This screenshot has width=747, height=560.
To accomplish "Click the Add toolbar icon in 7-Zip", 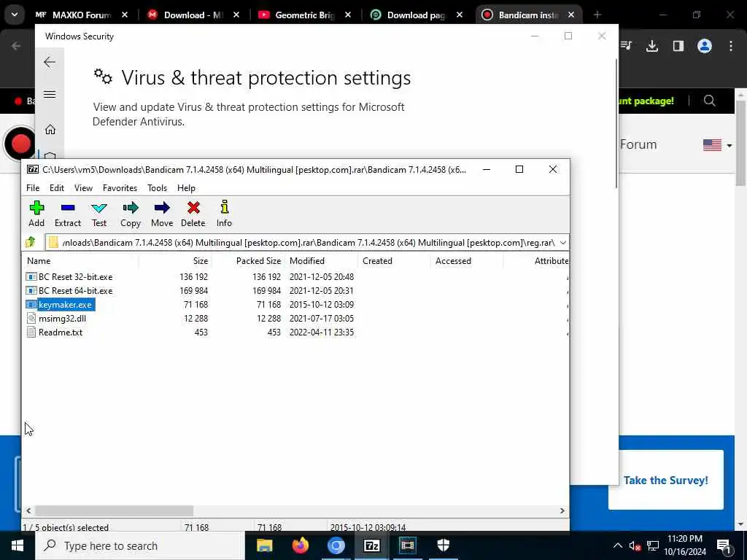I will click(x=36, y=214).
